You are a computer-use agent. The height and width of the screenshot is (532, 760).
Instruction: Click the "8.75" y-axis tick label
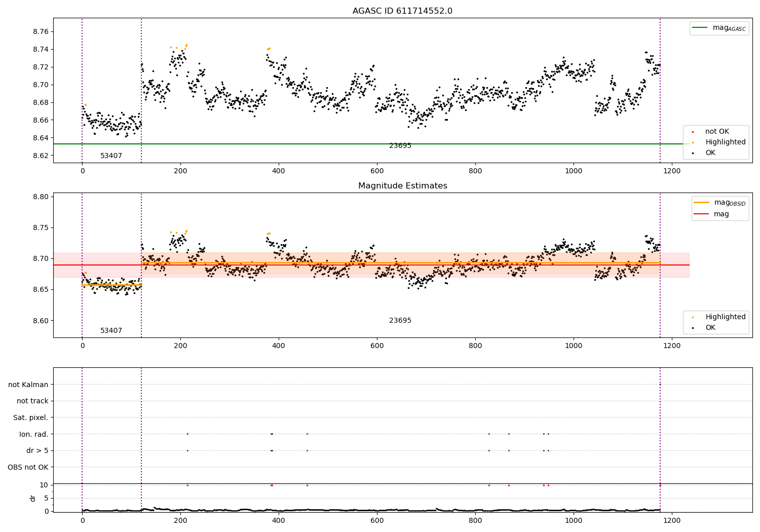tap(41, 228)
